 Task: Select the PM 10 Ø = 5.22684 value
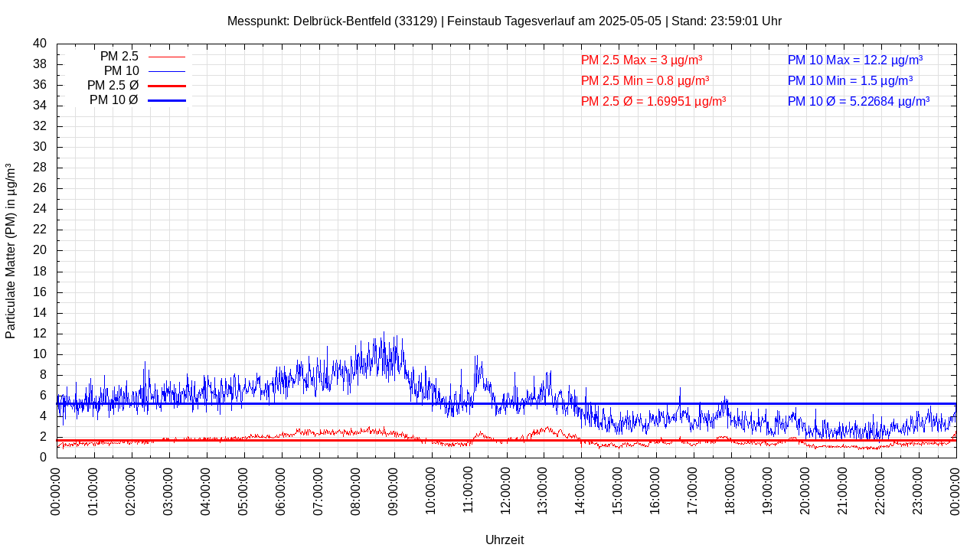[x=858, y=101]
